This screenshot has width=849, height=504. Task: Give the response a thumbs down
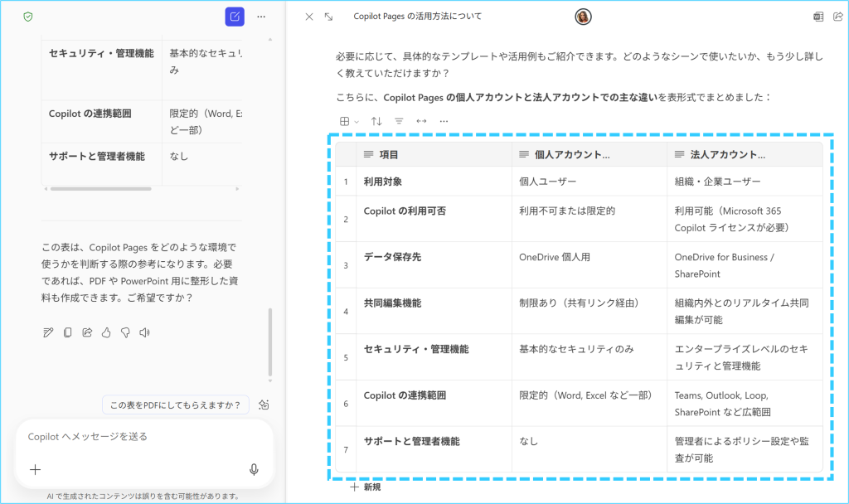coord(126,332)
